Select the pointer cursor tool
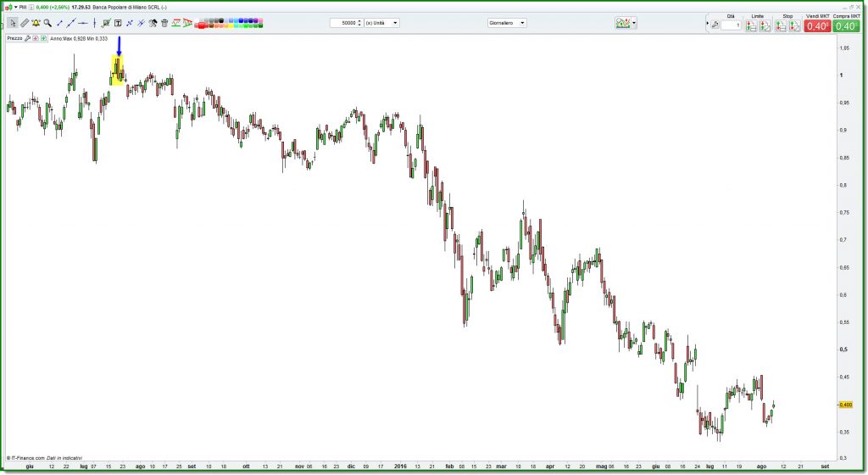Image resolution: width=868 pixels, height=475 pixels. [13, 23]
